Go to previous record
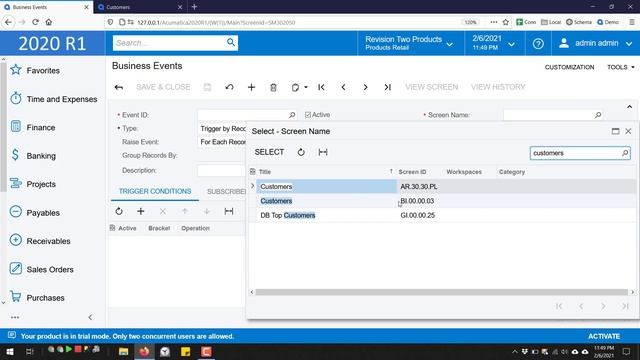Screen dimensions: 640x360 click(x=344, y=87)
